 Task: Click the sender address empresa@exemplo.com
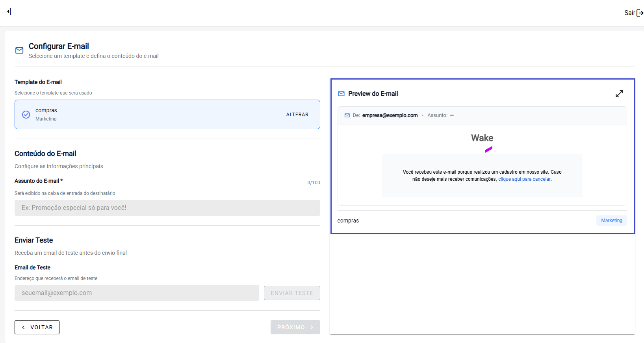[390, 115]
